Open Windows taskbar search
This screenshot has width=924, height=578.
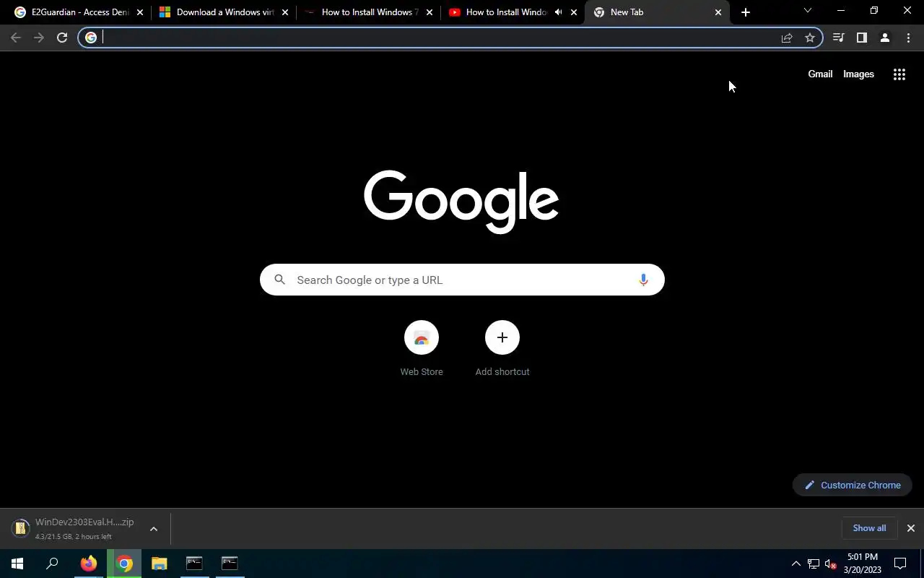(52, 564)
